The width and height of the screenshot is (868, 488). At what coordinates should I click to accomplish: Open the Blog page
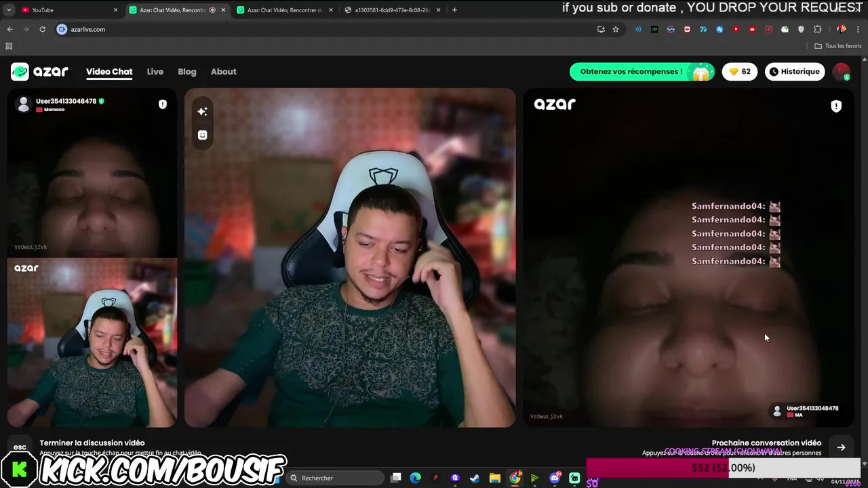[187, 72]
